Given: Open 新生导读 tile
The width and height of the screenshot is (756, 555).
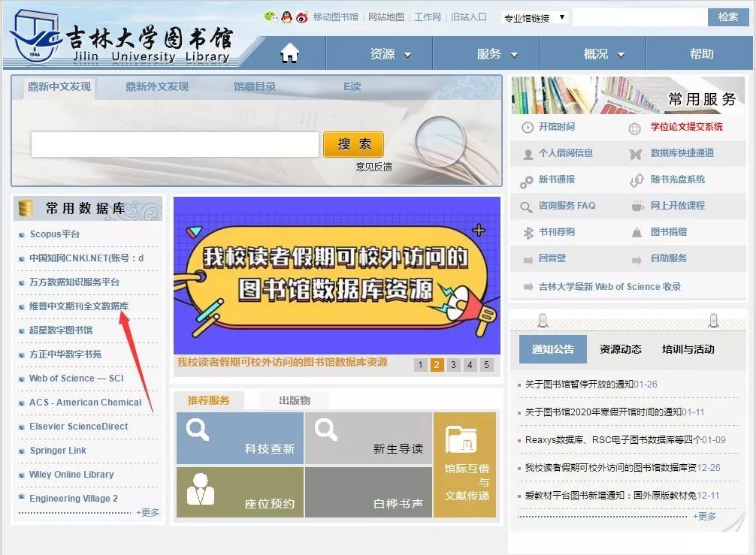Looking at the screenshot, I should tap(368, 438).
